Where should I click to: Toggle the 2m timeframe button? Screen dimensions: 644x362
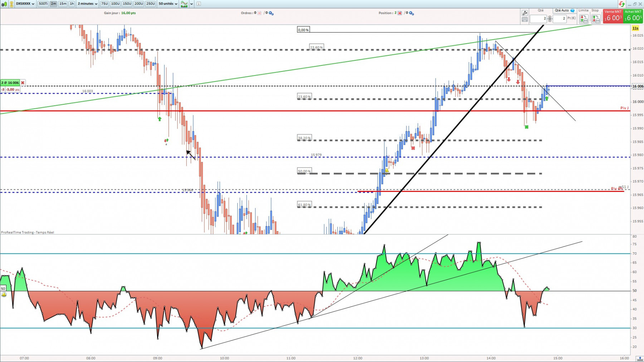(53, 4)
